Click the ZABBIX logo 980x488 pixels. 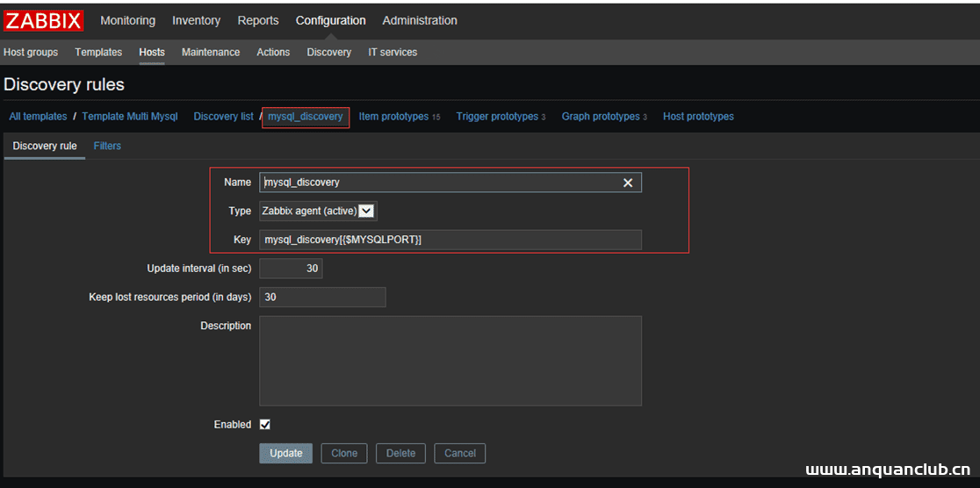43,20
